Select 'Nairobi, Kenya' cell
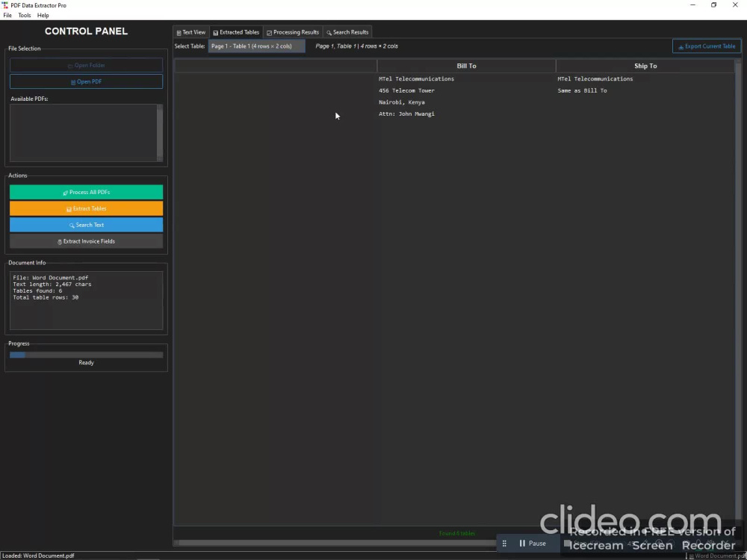This screenshot has width=747, height=560. pos(402,102)
